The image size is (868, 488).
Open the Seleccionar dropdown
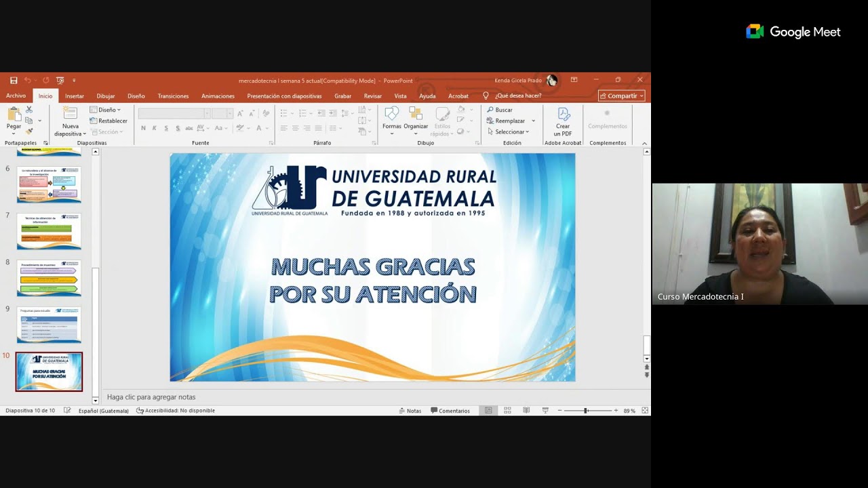click(x=507, y=131)
